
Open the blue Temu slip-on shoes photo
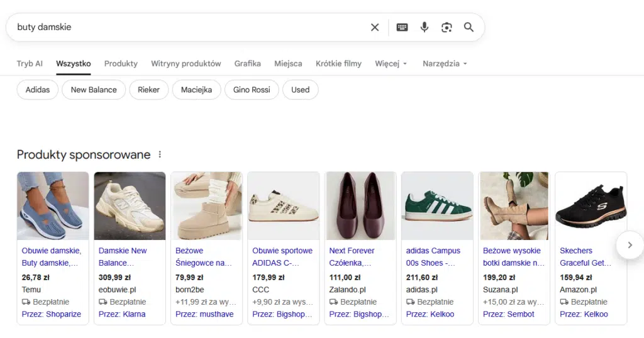pos(53,206)
